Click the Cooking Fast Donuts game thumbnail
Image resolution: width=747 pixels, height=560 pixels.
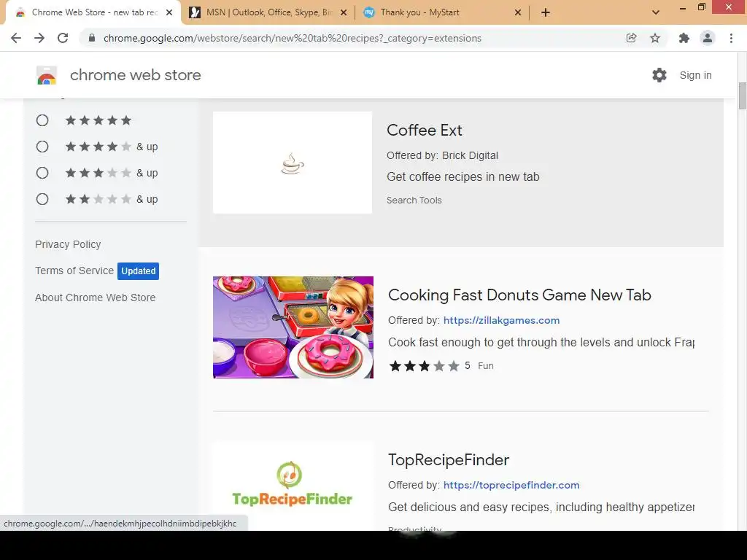point(293,327)
